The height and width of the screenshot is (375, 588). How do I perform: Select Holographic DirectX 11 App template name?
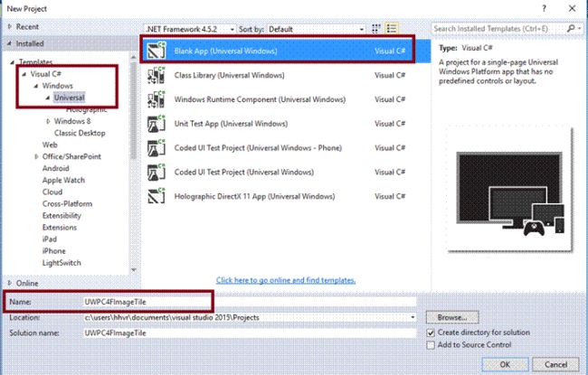point(254,196)
